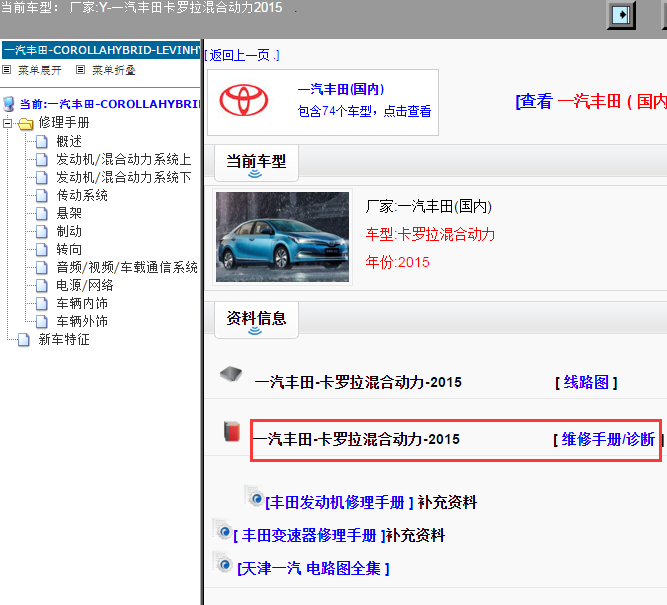Open 丰田变速器修理手册 supplementary link
The width and height of the screenshot is (667, 605).
tap(309, 535)
